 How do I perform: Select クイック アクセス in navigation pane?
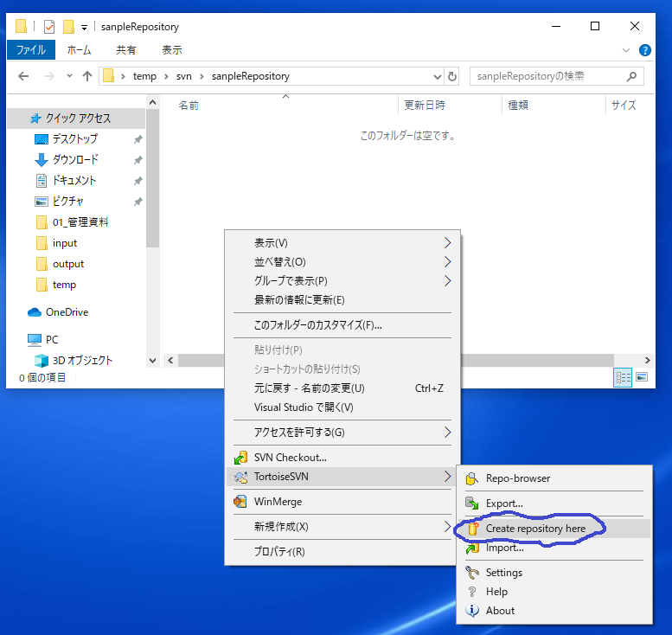[x=78, y=119]
